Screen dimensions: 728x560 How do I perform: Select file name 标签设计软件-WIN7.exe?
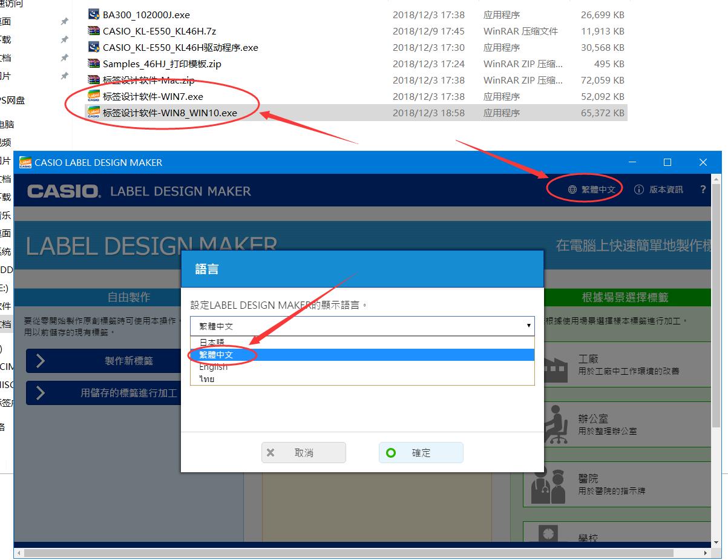pyautogui.click(x=153, y=96)
